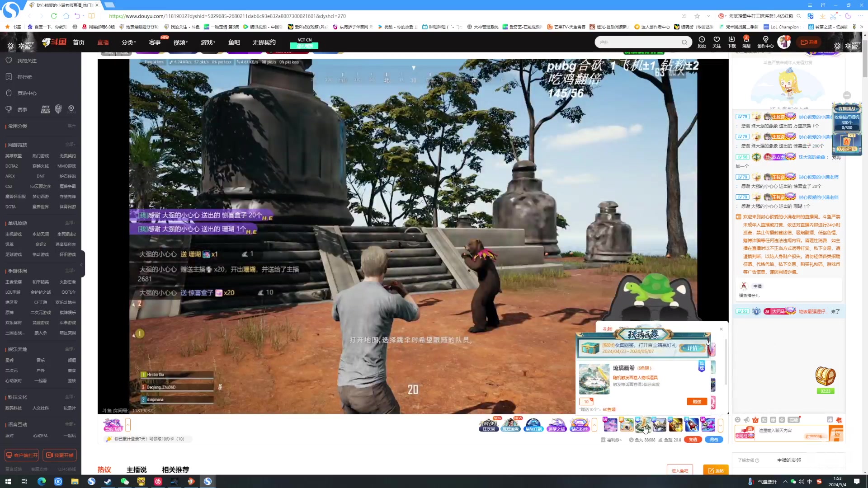The width and height of the screenshot is (868, 488).
Task: Open the 钻石粉丝 activity icon
Action: tap(580, 425)
